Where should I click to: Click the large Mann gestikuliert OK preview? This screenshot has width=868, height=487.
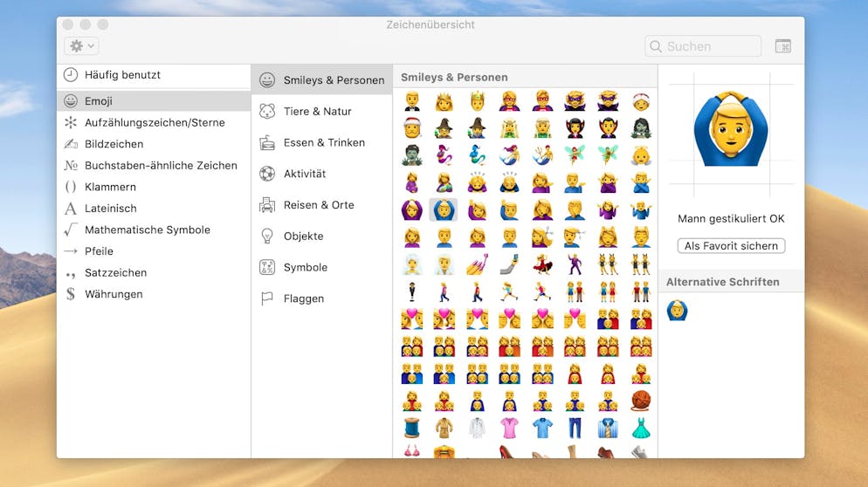pos(731,129)
